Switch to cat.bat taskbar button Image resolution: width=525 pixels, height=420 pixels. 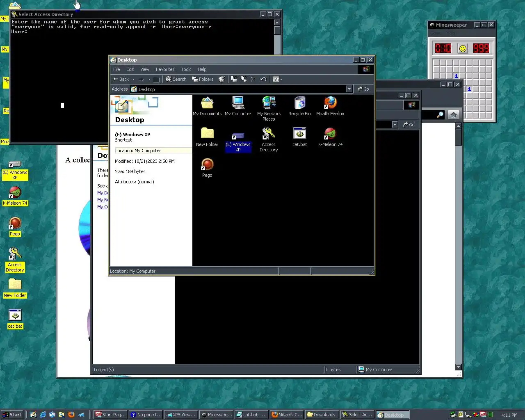coord(252,415)
